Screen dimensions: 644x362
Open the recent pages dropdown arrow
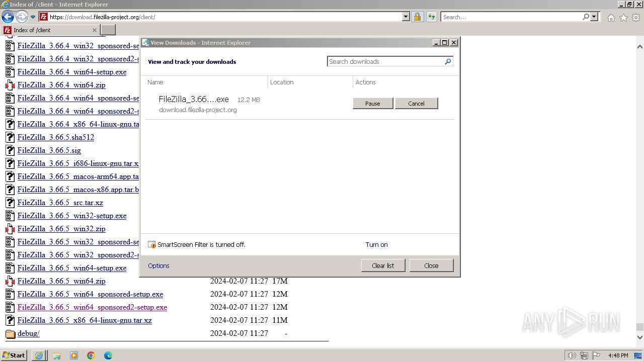(33, 17)
